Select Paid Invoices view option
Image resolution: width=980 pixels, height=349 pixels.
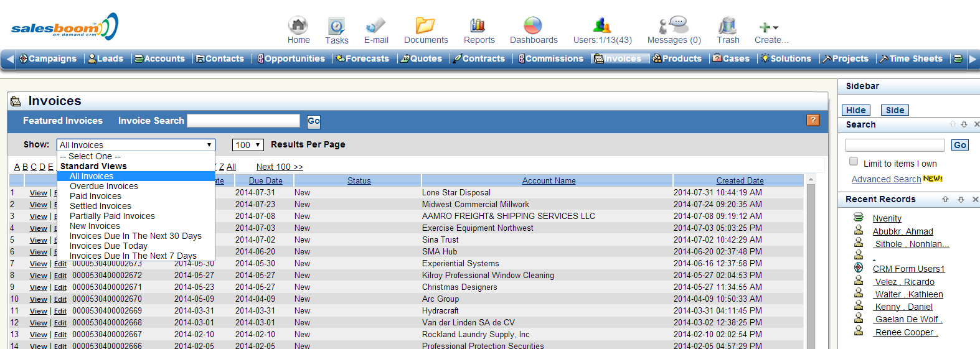tap(95, 196)
